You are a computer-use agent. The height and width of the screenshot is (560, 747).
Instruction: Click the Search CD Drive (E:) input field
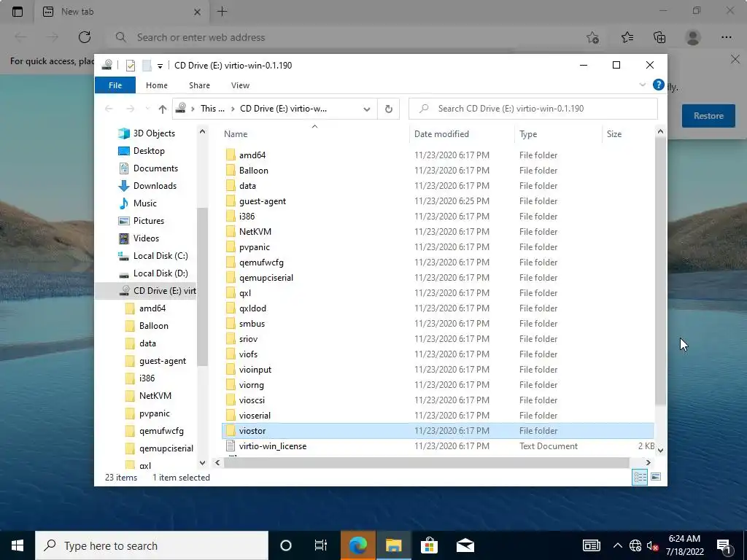[x=533, y=109]
